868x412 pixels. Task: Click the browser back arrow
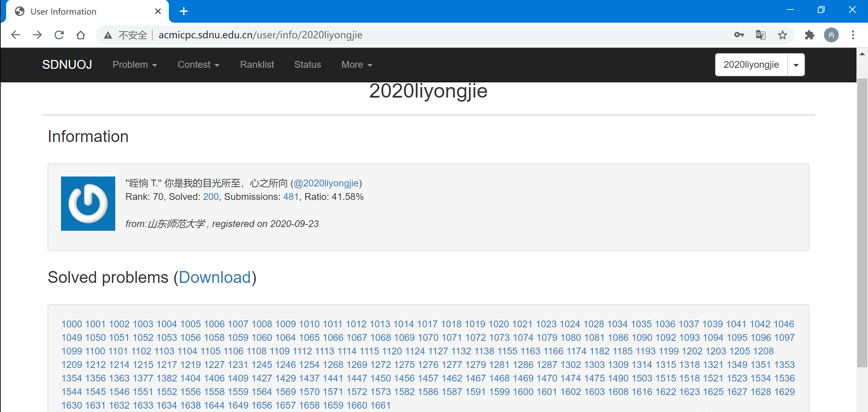(x=16, y=35)
